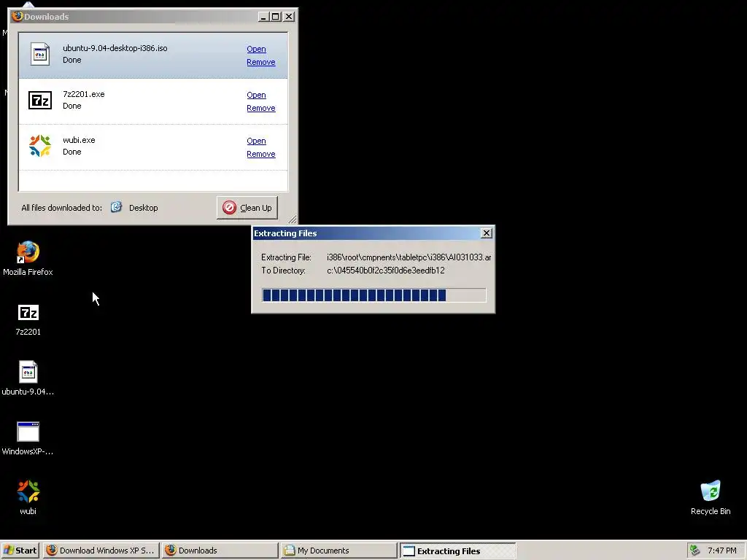Minimize the Downloads window
Screen dimensions: 747x560
pos(263,17)
